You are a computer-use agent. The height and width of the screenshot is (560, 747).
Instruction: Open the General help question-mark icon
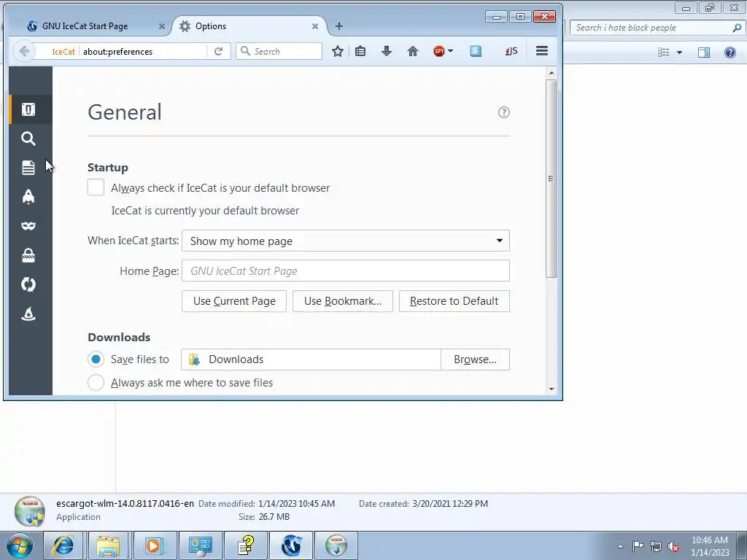click(503, 112)
